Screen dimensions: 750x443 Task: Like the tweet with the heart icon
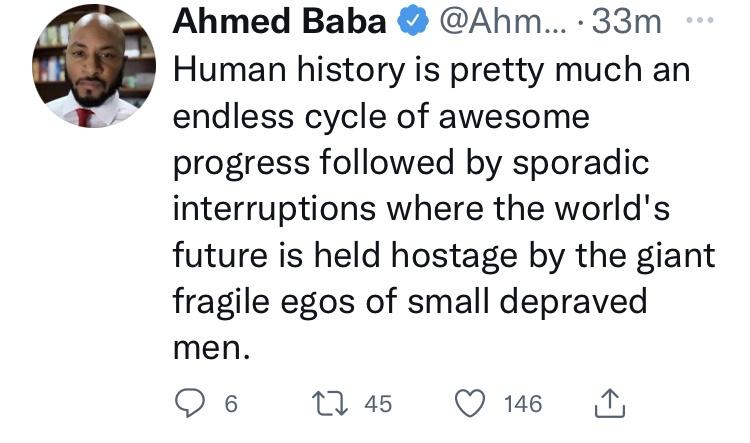tap(470, 404)
